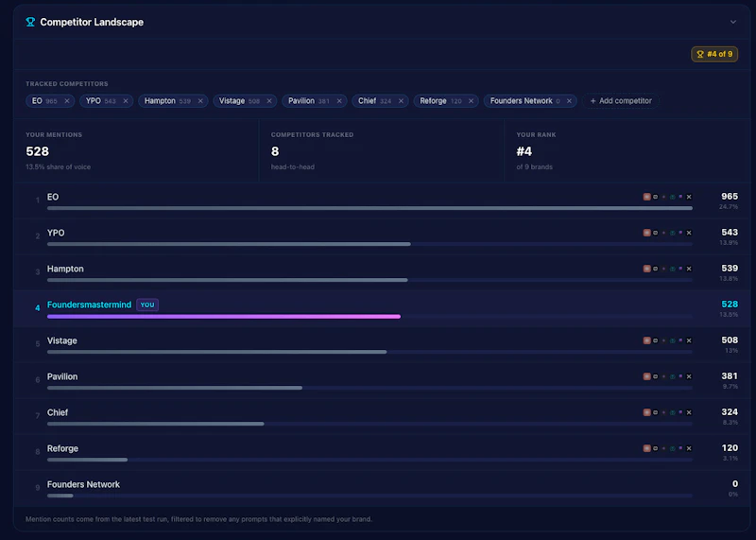
Task: Click the YOU badge next to Foundersmastermind
Action: 147,305
